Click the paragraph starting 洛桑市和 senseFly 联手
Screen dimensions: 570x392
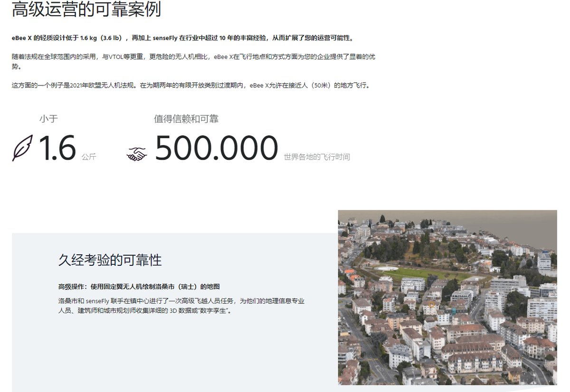pos(181,306)
